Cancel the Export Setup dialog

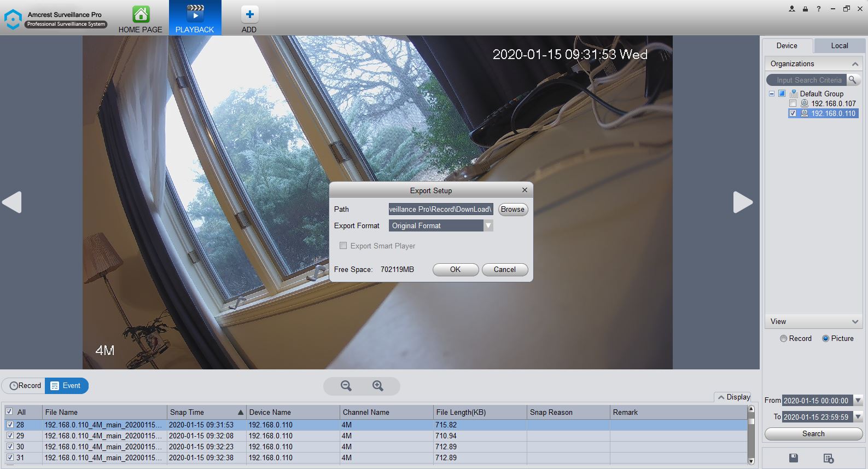tap(505, 270)
